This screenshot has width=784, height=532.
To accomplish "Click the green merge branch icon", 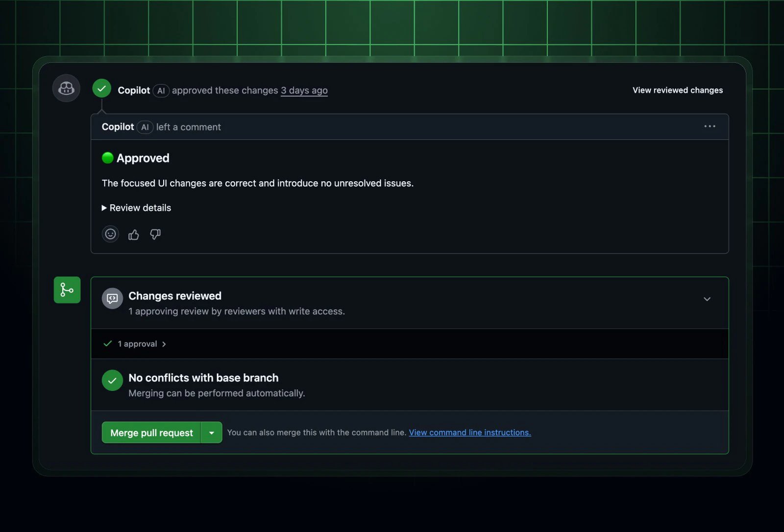I will (x=67, y=290).
